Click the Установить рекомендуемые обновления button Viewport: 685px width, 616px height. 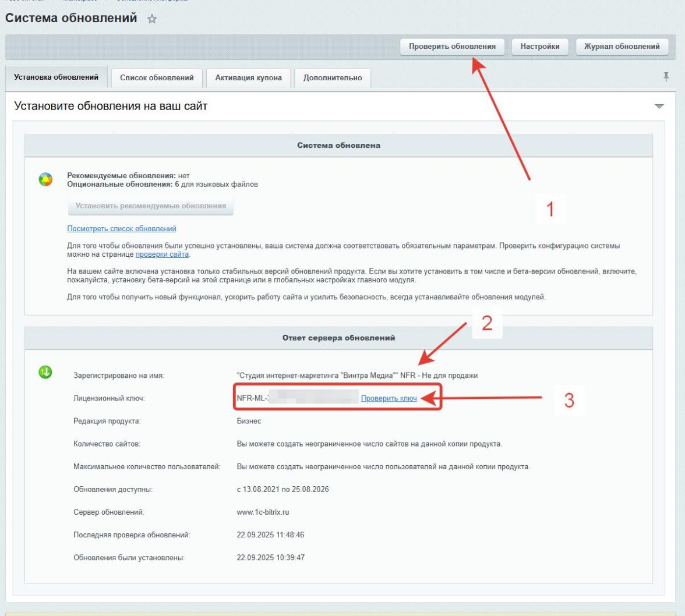151,206
